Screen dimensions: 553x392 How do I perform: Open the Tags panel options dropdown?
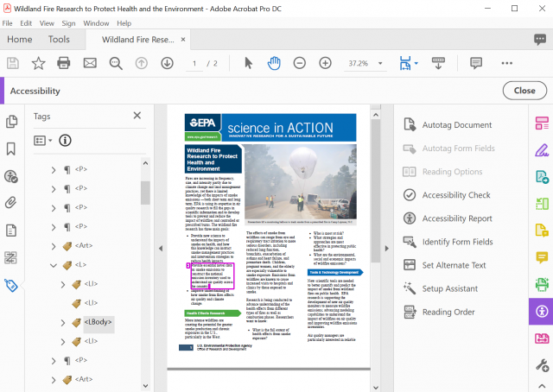coord(43,140)
